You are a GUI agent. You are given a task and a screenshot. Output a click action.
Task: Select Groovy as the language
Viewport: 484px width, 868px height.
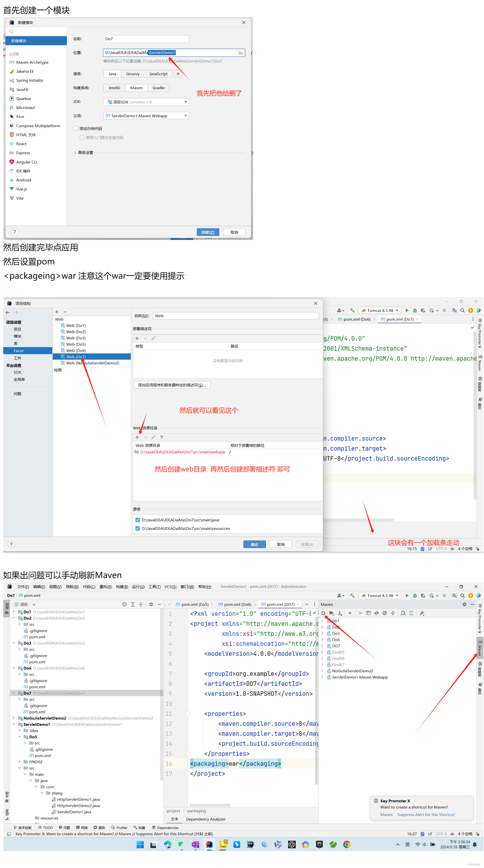(x=133, y=74)
